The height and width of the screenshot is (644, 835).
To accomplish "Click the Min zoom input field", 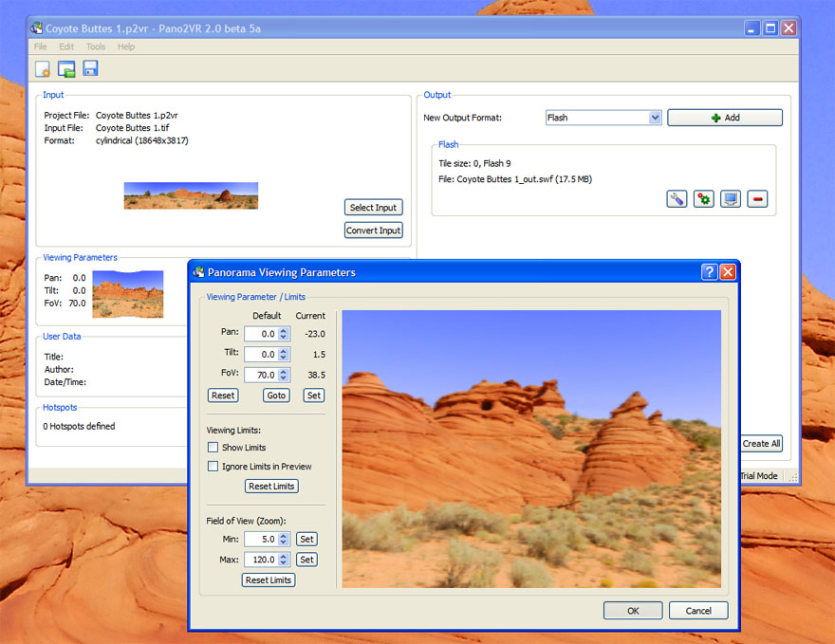I will [x=262, y=539].
